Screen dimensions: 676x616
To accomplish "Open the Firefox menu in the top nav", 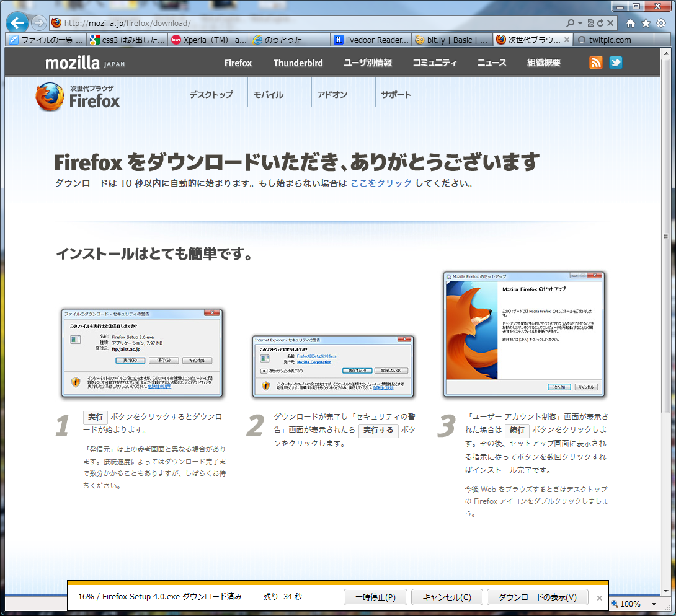I will 238,63.
